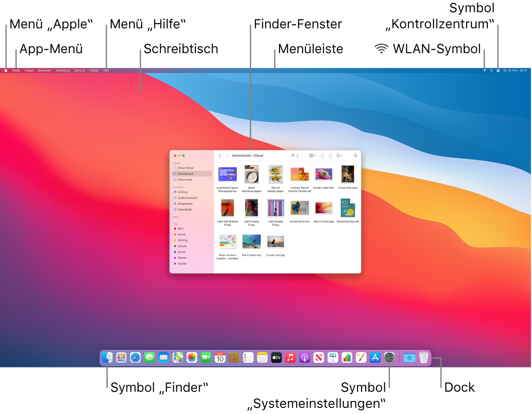This screenshot has height=414, width=532.
Task: Click the WLAN symbol in the menu bar
Action: [x=485, y=70]
